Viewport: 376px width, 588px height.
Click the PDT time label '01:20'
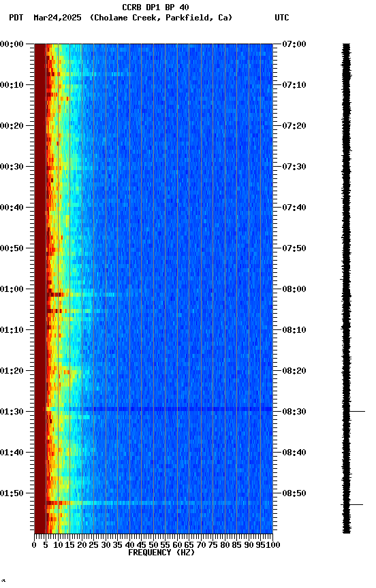click(12, 372)
